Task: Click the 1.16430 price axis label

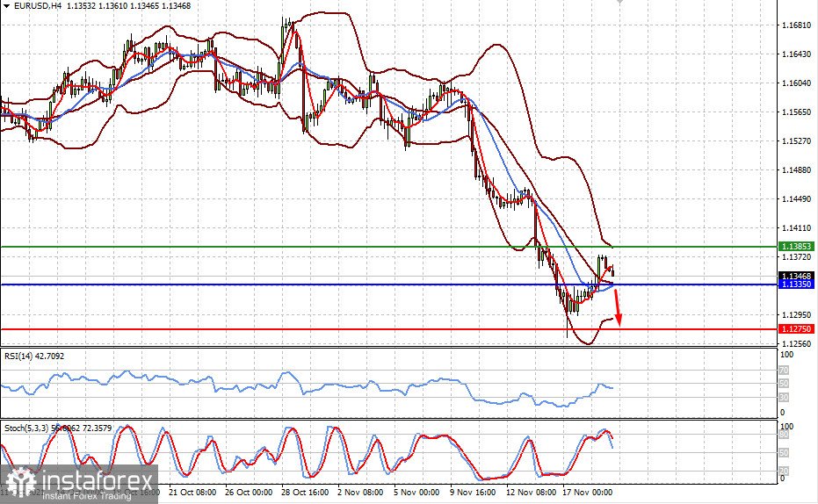Action: [x=797, y=54]
